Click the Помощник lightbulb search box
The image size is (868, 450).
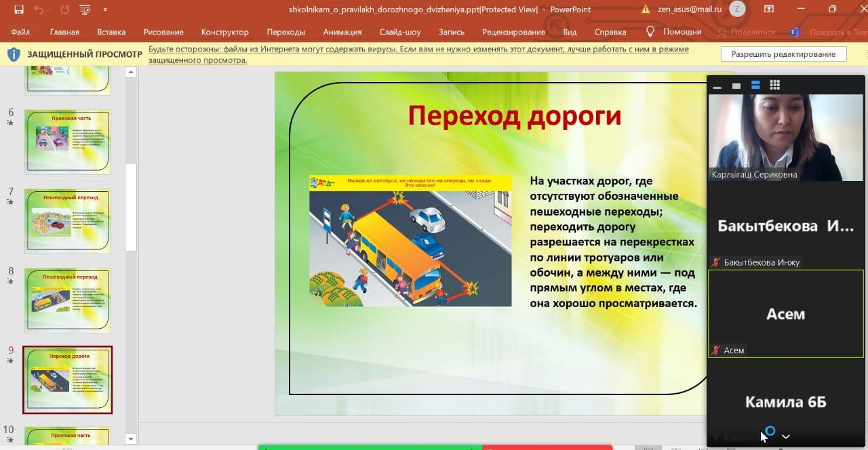[673, 32]
